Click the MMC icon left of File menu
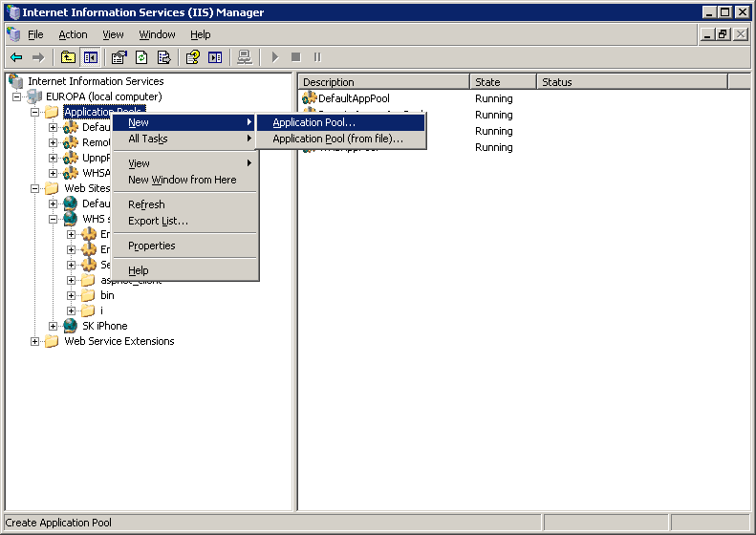The width and height of the screenshot is (756, 535). point(13,34)
